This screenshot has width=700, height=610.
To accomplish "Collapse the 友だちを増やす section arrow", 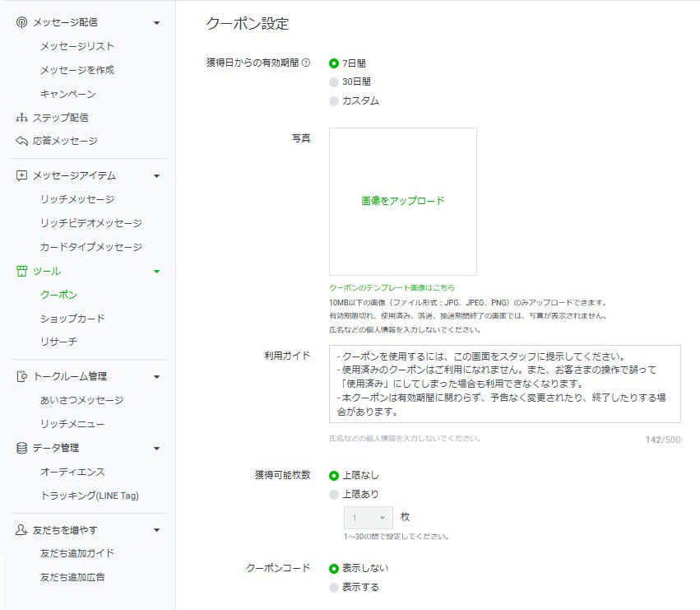I will [x=156, y=530].
